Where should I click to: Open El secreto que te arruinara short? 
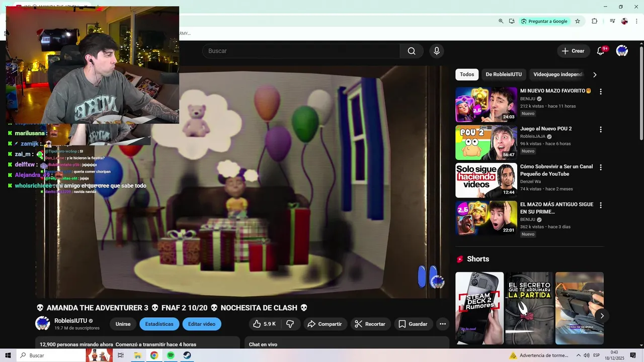529,308
